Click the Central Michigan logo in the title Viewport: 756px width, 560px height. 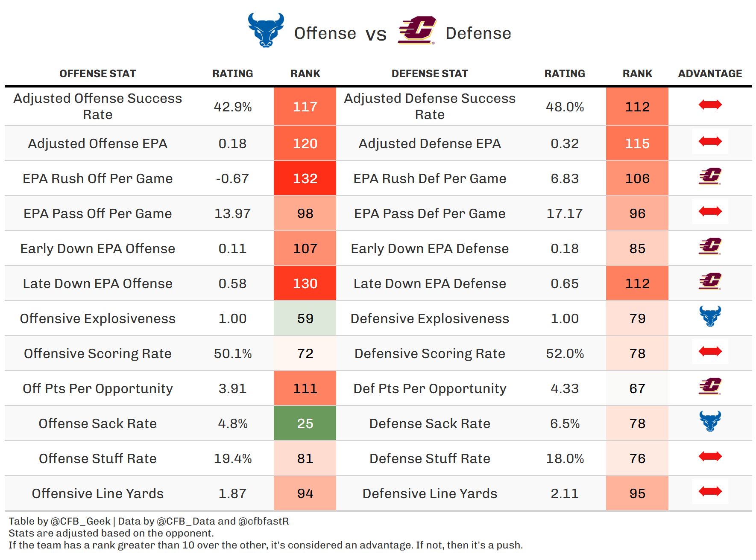click(x=416, y=30)
